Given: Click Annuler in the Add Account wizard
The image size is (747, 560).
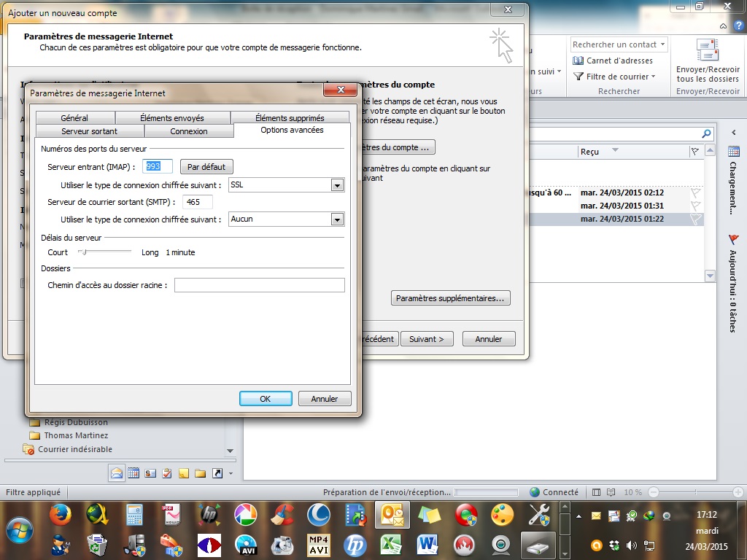Looking at the screenshot, I should pos(488,338).
